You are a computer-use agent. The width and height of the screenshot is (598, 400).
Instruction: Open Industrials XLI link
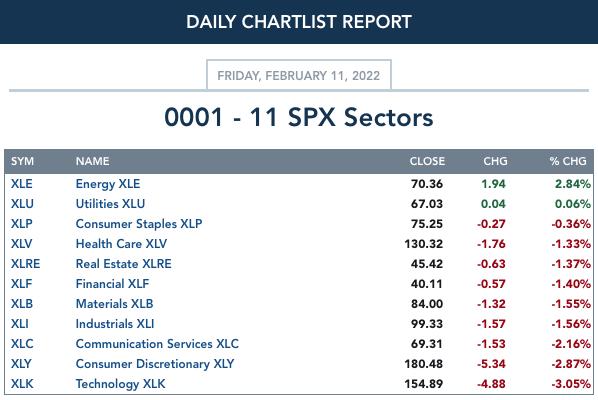tap(115, 324)
